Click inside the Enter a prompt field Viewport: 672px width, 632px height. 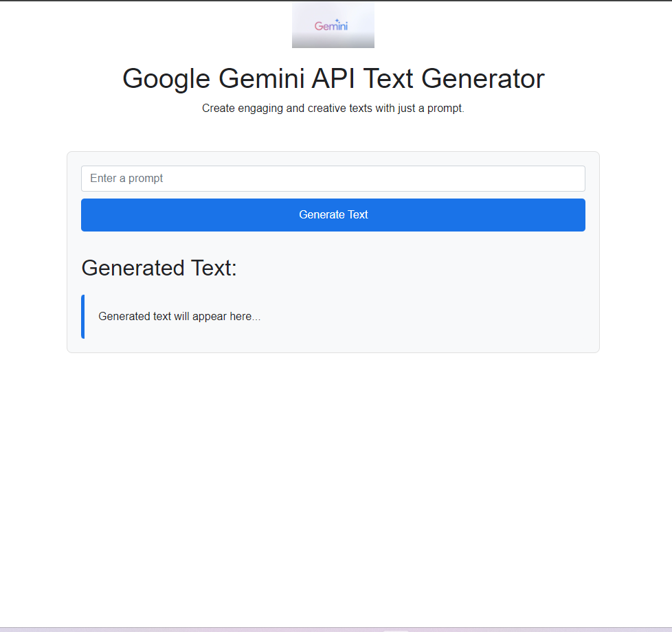[333, 179]
